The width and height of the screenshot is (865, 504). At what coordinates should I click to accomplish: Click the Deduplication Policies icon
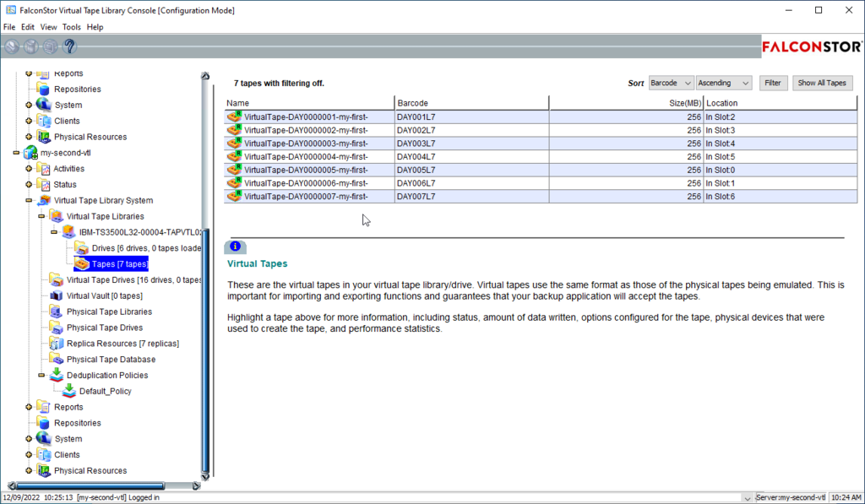click(x=57, y=375)
